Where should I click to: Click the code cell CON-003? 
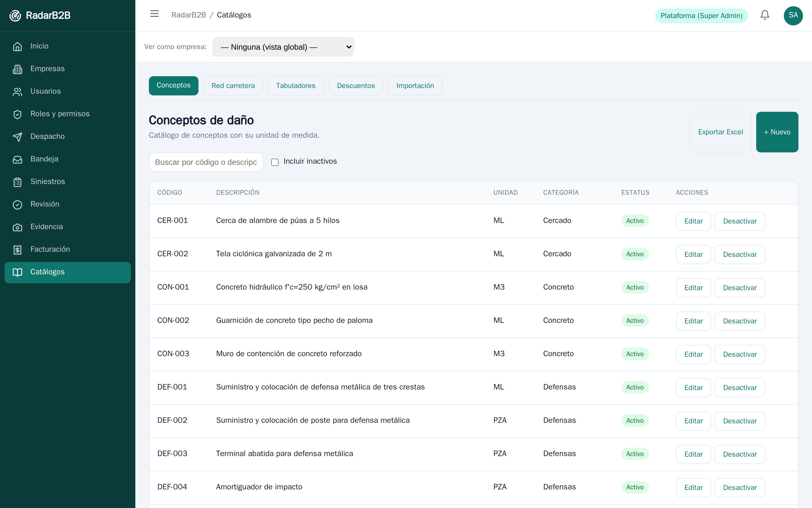[173, 354]
